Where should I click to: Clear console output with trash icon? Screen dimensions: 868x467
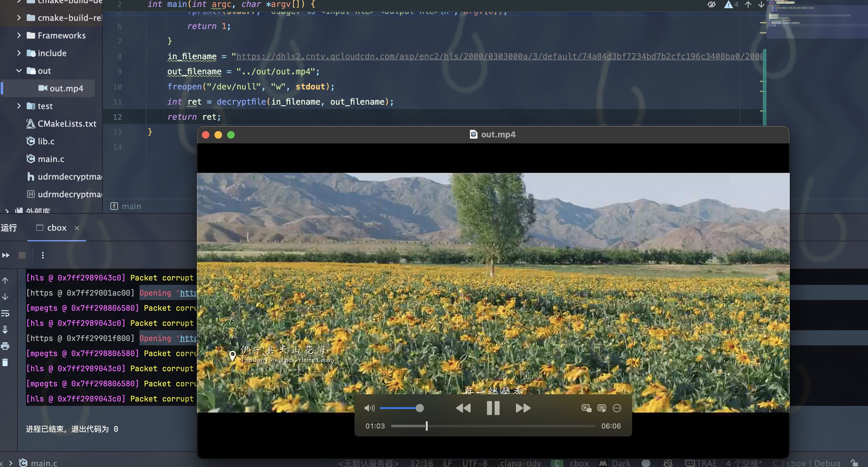[x=5, y=362]
